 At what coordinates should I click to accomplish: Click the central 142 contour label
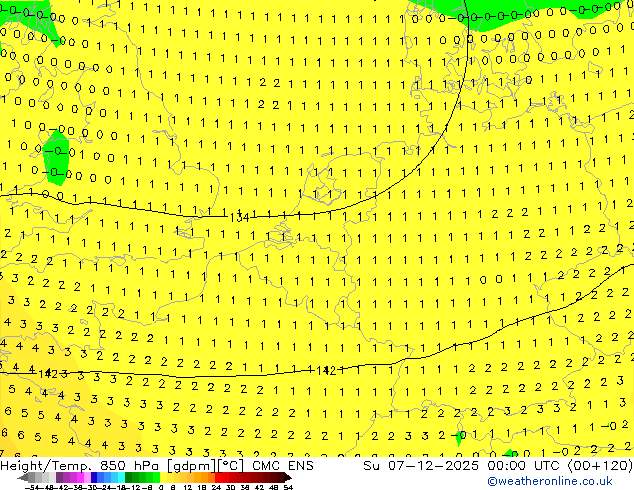click(326, 370)
